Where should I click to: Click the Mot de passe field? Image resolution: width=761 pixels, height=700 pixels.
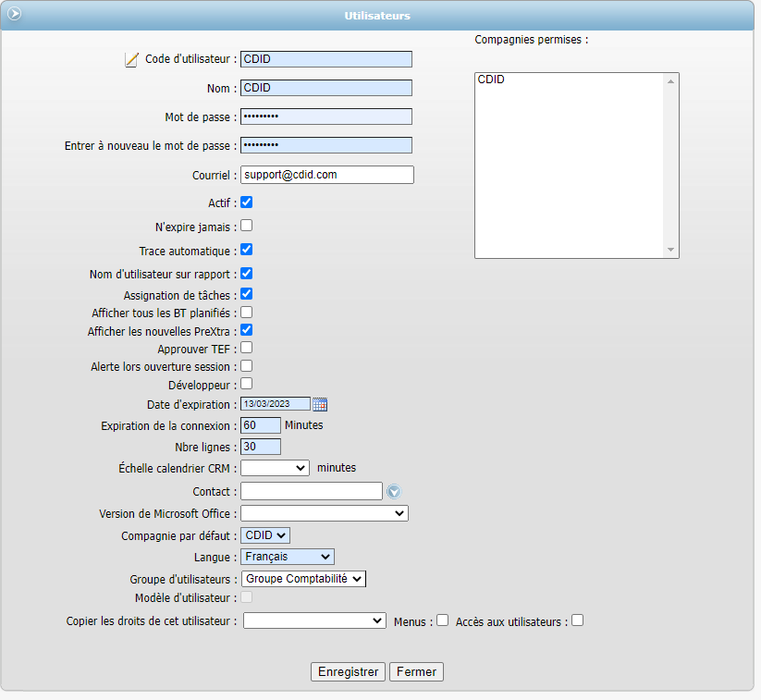[x=326, y=117]
